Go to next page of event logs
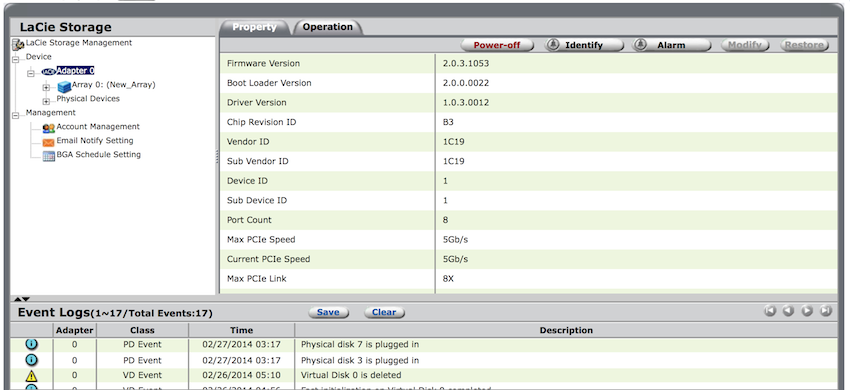 click(x=807, y=311)
